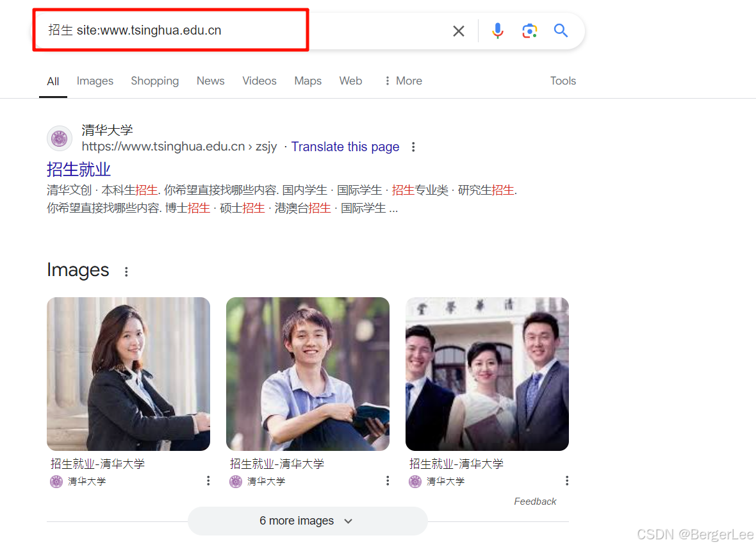756x547 pixels.
Task: Open three-dot menu beside Images heading
Action: click(126, 272)
